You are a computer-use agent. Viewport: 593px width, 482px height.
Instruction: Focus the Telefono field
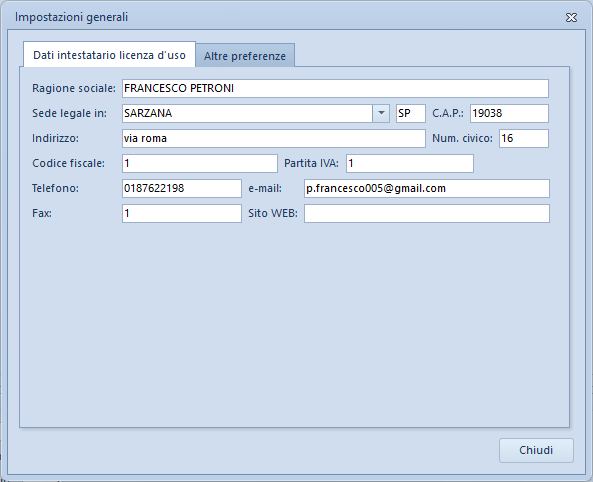coord(182,188)
